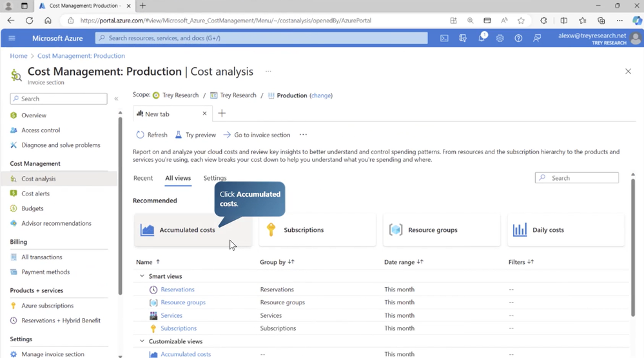Open title ellipsis next to Cost analysis

point(268,71)
